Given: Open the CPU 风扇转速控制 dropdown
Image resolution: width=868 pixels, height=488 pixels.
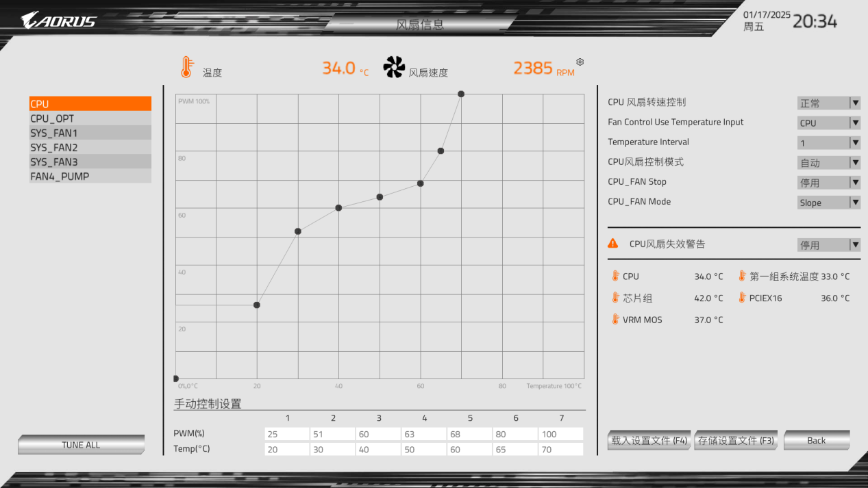Looking at the screenshot, I should click(x=829, y=103).
